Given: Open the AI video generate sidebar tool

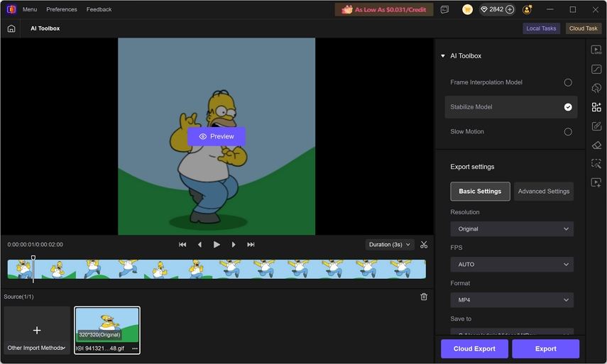Looking at the screenshot, I should click(596, 182).
